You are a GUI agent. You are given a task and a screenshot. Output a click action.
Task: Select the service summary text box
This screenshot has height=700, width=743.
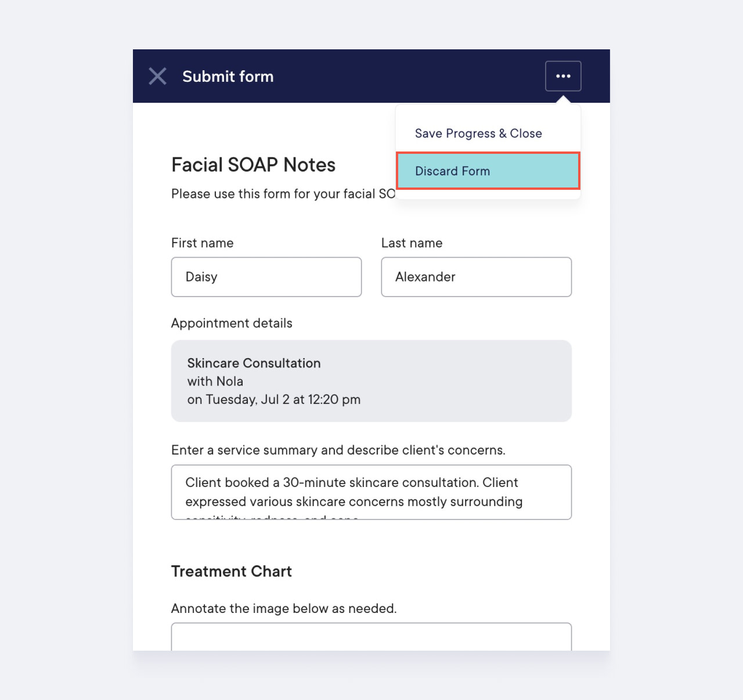(x=371, y=492)
